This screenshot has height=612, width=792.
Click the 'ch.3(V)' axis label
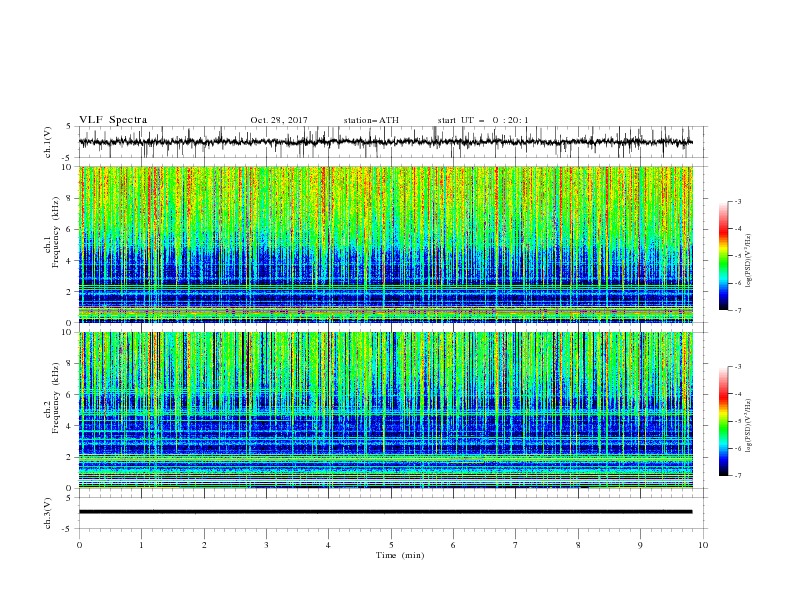(48, 513)
